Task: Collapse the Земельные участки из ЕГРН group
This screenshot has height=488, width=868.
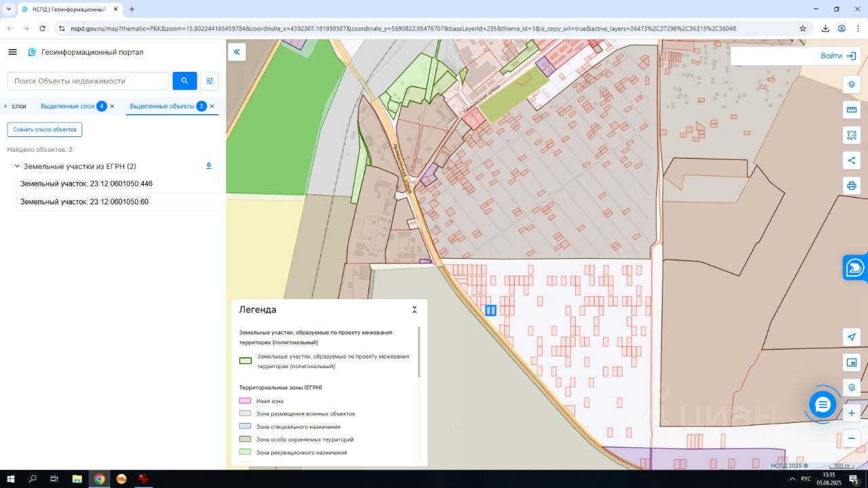Action: point(17,166)
